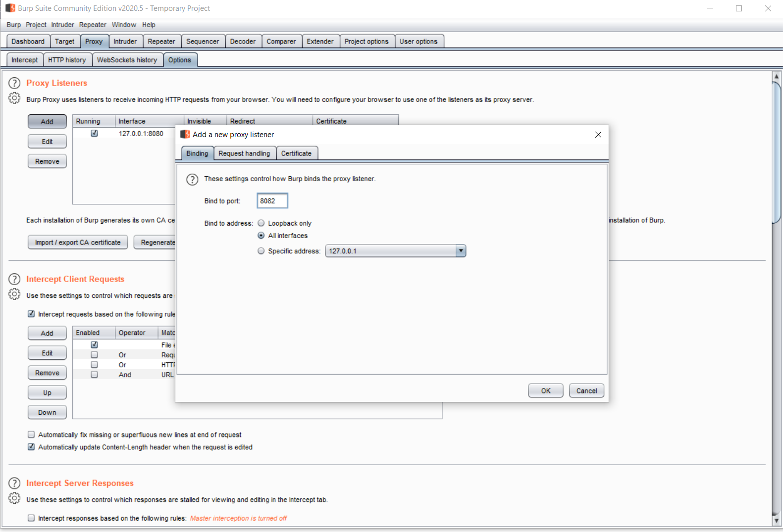Click the Bind to port input field

[272, 201]
